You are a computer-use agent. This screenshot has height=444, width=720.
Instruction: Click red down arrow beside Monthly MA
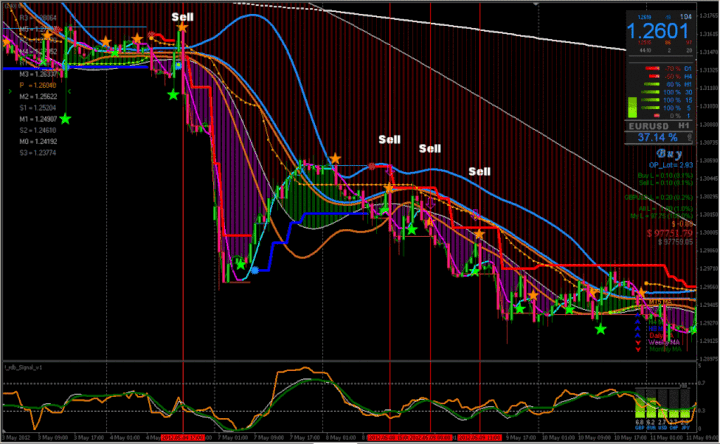point(637,349)
